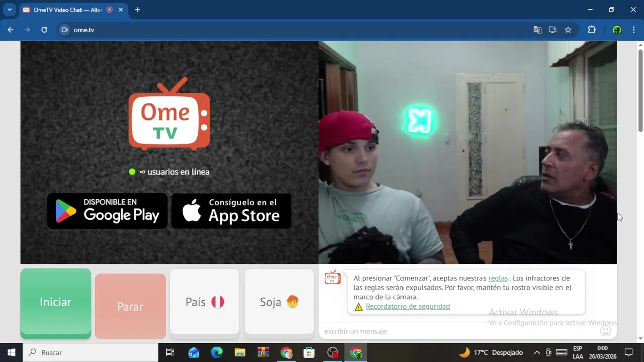The width and height of the screenshot is (644, 362).
Task: Close the OmeTV Video Chat tab
Action: coord(121,10)
